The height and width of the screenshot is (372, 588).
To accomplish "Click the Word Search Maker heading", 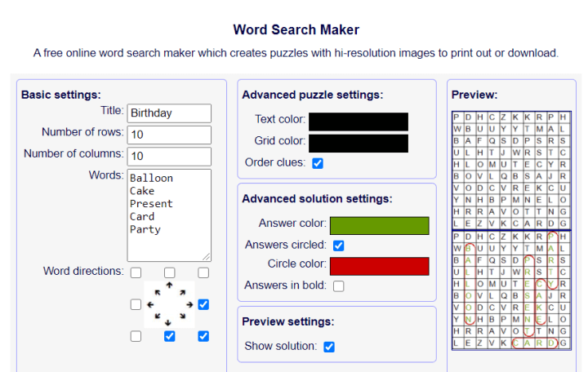I will pyautogui.click(x=296, y=29).
